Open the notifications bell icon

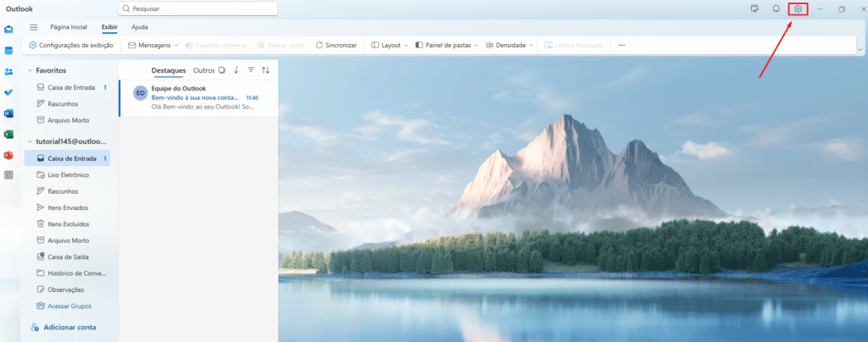coord(776,8)
